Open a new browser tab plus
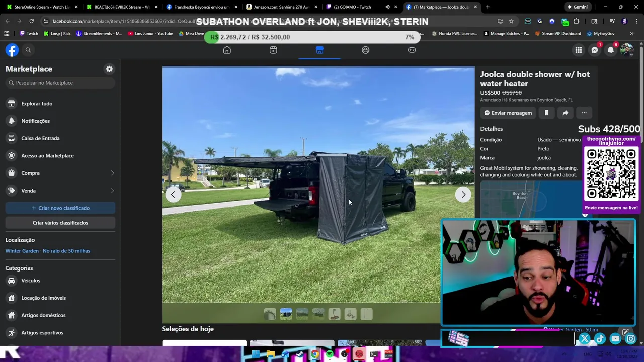 click(x=488, y=7)
